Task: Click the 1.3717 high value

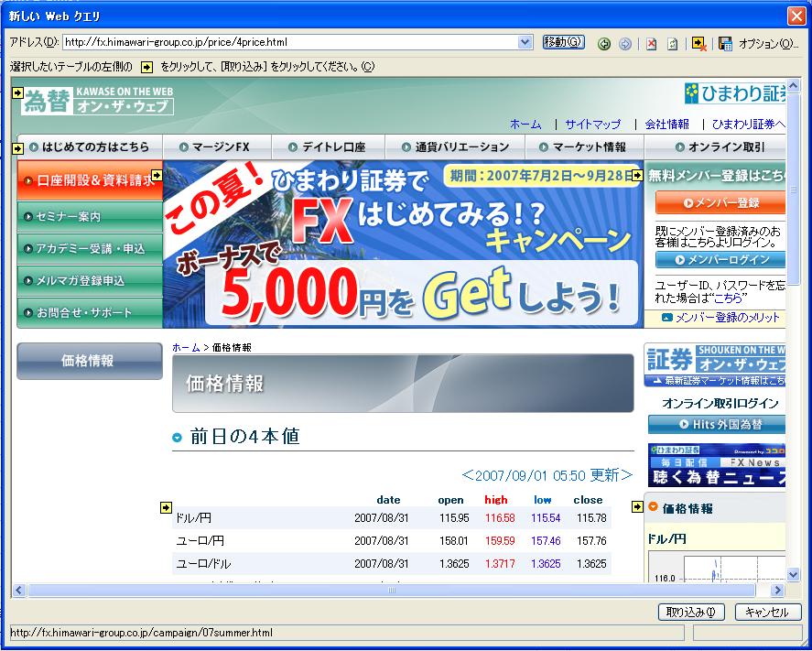Action: [x=500, y=563]
